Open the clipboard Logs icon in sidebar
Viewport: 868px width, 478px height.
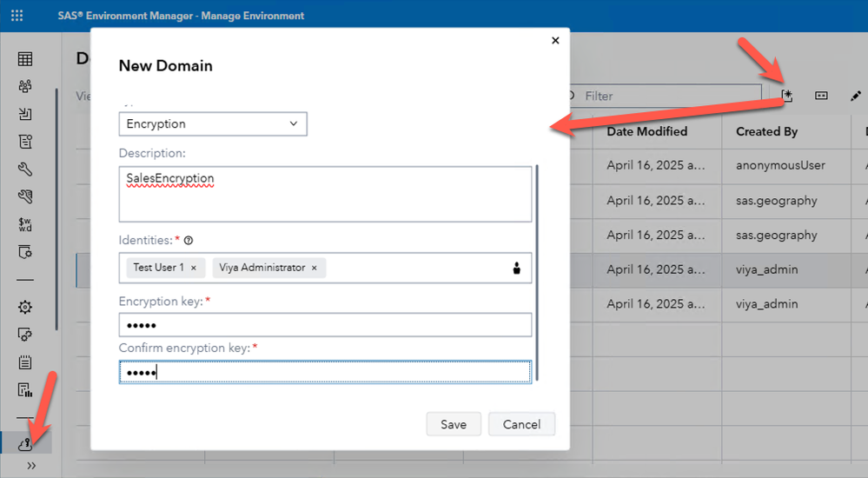25,362
